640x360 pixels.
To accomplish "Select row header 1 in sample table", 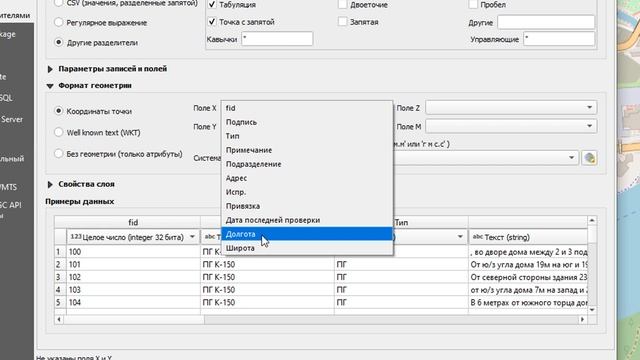I will 60,252.
